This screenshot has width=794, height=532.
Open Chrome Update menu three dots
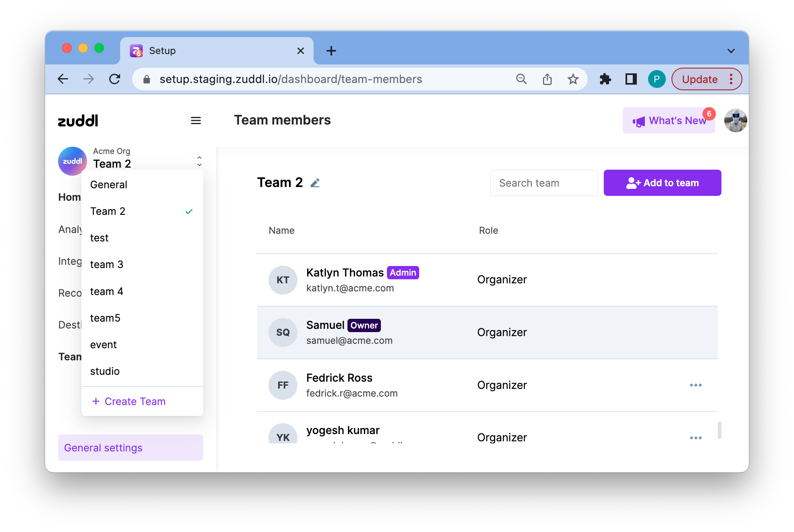pos(731,79)
